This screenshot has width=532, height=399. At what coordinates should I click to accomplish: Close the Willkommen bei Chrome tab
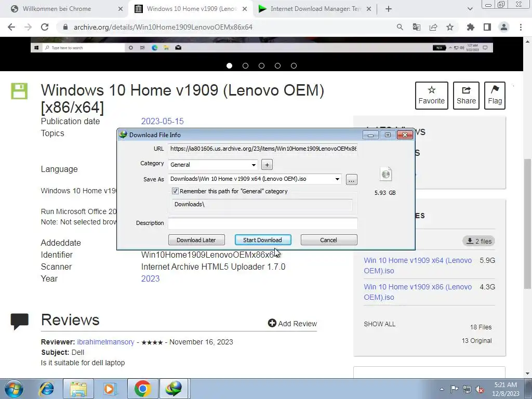121,9
